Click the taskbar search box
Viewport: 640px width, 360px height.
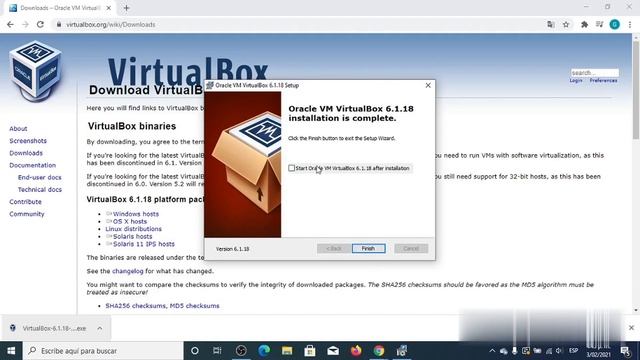(103, 351)
